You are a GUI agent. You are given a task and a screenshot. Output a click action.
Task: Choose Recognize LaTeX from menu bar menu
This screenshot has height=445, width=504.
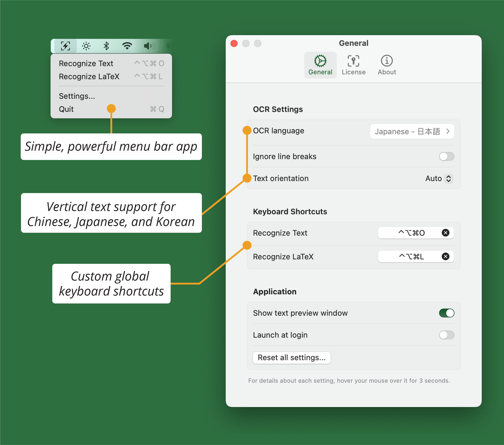(x=89, y=77)
